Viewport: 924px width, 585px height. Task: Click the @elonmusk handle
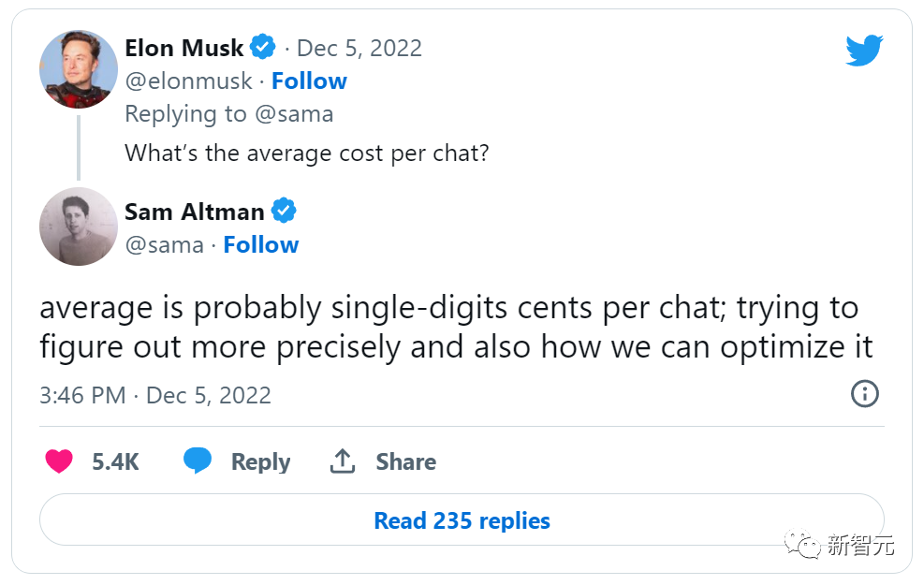click(x=188, y=81)
